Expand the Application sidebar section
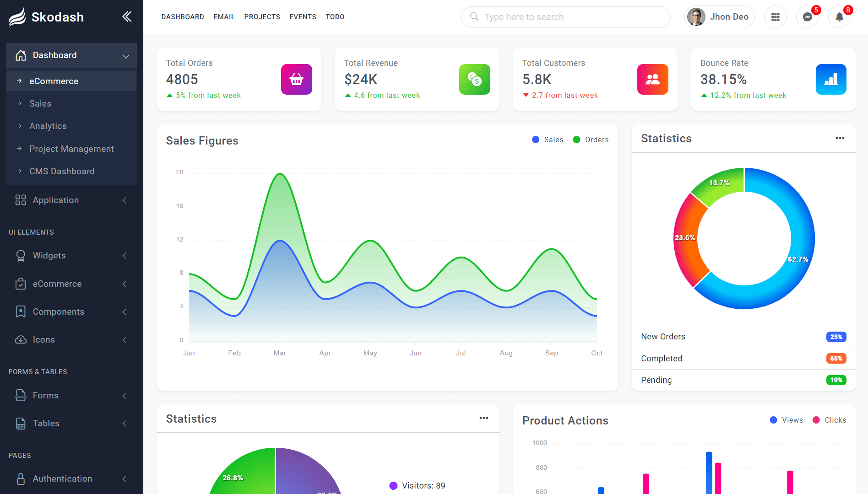The width and height of the screenshot is (868, 494). click(x=124, y=200)
